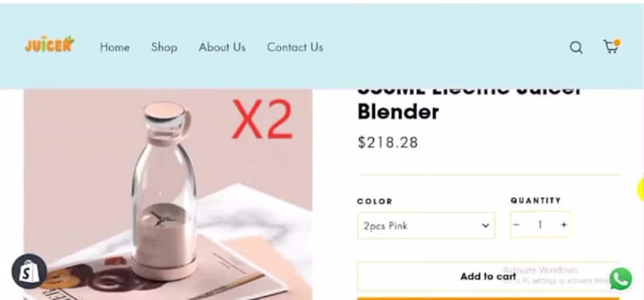The image size is (644, 300).
Task: Decrease quantity with minus icon
Action: tap(517, 225)
